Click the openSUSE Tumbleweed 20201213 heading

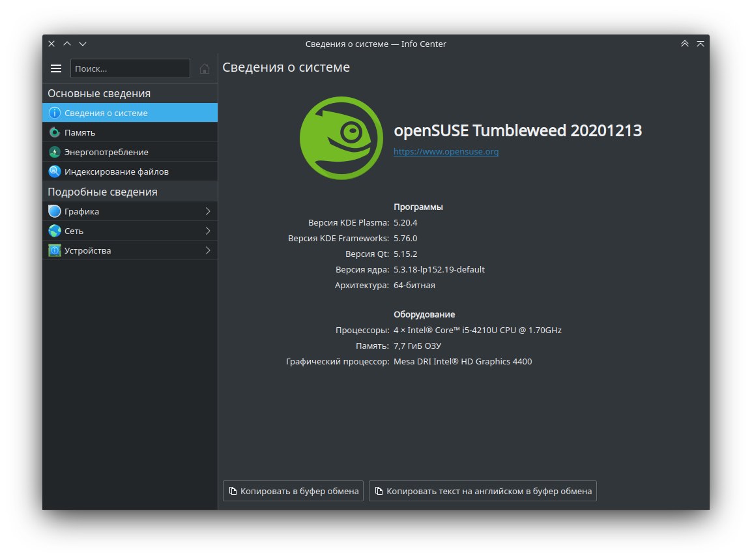[517, 130]
